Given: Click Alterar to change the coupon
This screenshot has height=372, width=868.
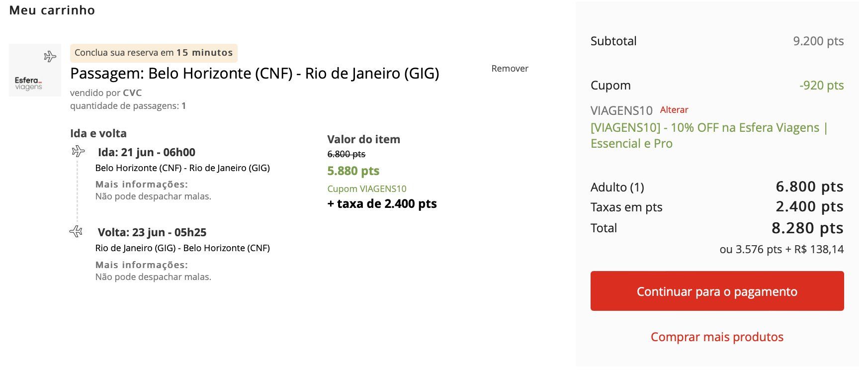Looking at the screenshot, I should coord(674,110).
